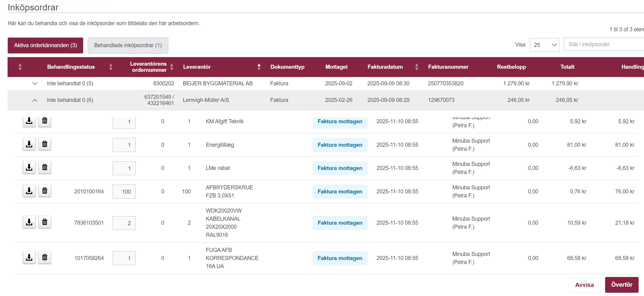
Task: Download the WDK20020VW KABELKANAL line
Action: pos(29,222)
